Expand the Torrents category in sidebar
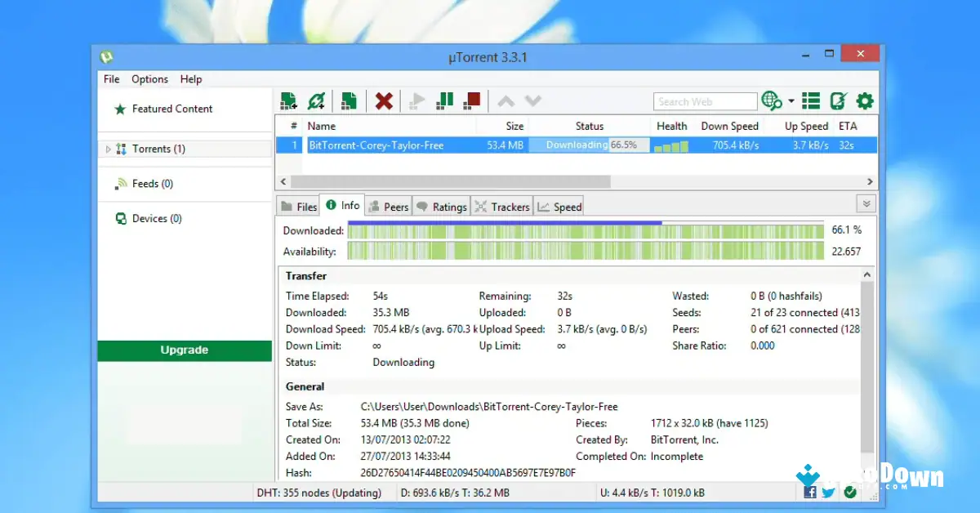 click(108, 149)
